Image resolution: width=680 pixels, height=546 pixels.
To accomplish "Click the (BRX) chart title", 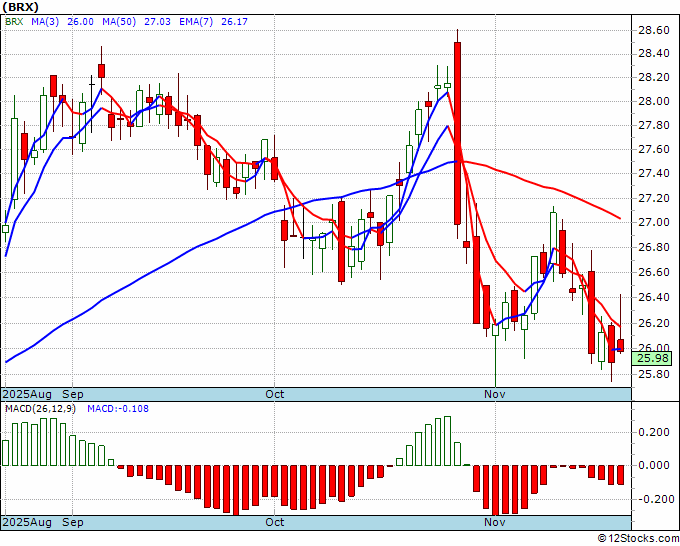I will (21, 7).
